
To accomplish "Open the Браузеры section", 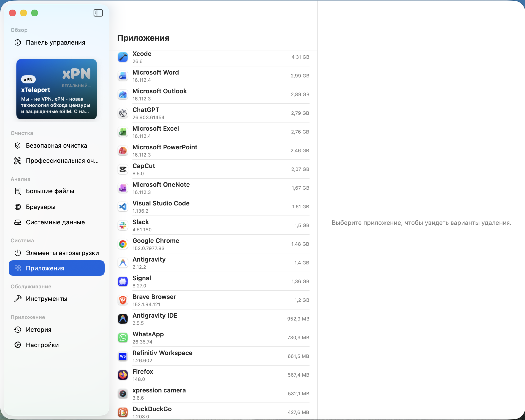I will 56,207.
